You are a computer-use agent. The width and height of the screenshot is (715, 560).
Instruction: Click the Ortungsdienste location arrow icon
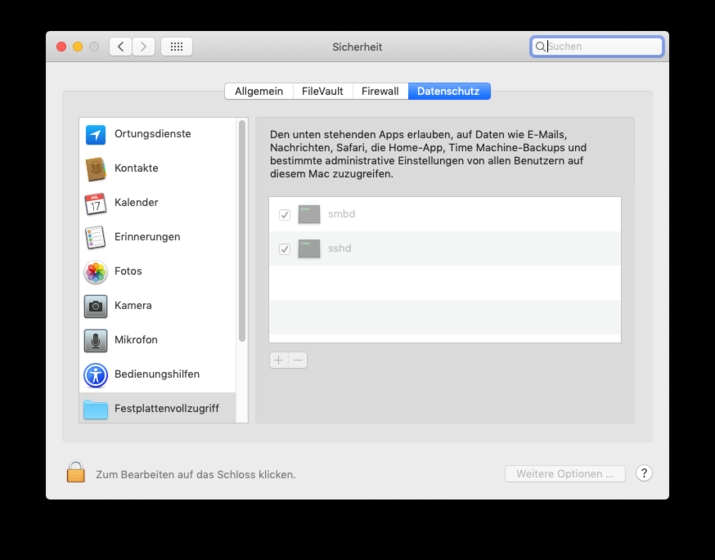point(95,134)
